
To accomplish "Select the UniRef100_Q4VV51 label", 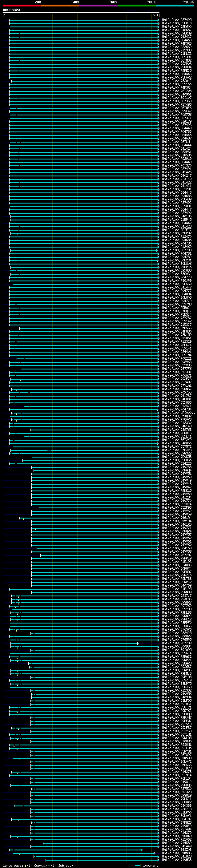I will point(177,474).
